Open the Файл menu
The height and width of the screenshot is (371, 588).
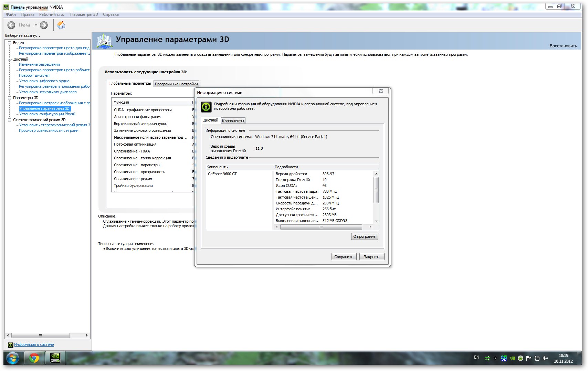tap(11, 14)
